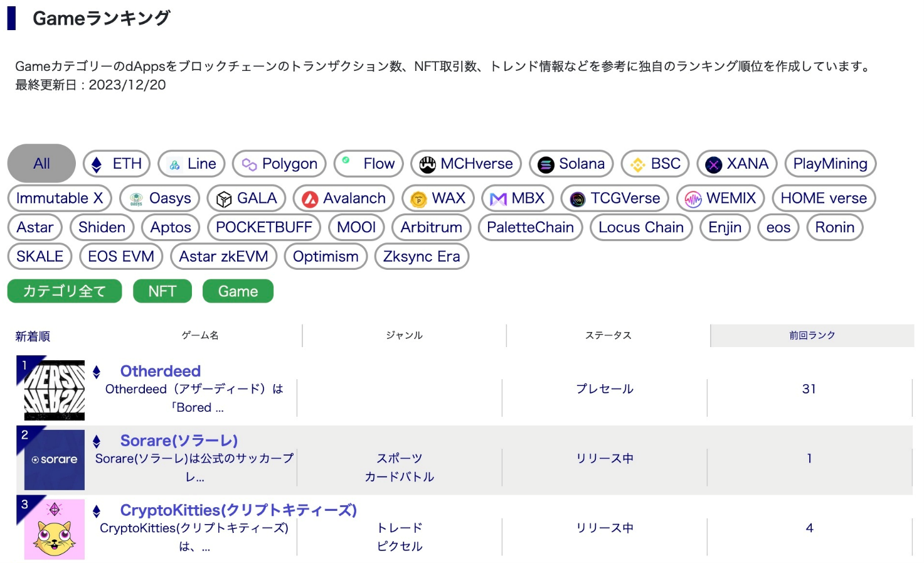Filter by Astar zkEVM chain
The image size is (924, 563).
[223, 257]
